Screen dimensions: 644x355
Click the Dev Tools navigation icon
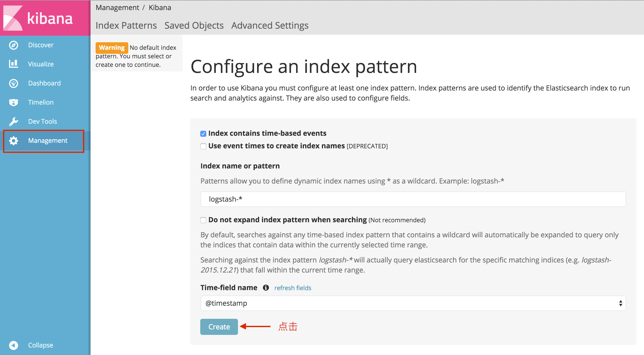(x=13, y=121)
